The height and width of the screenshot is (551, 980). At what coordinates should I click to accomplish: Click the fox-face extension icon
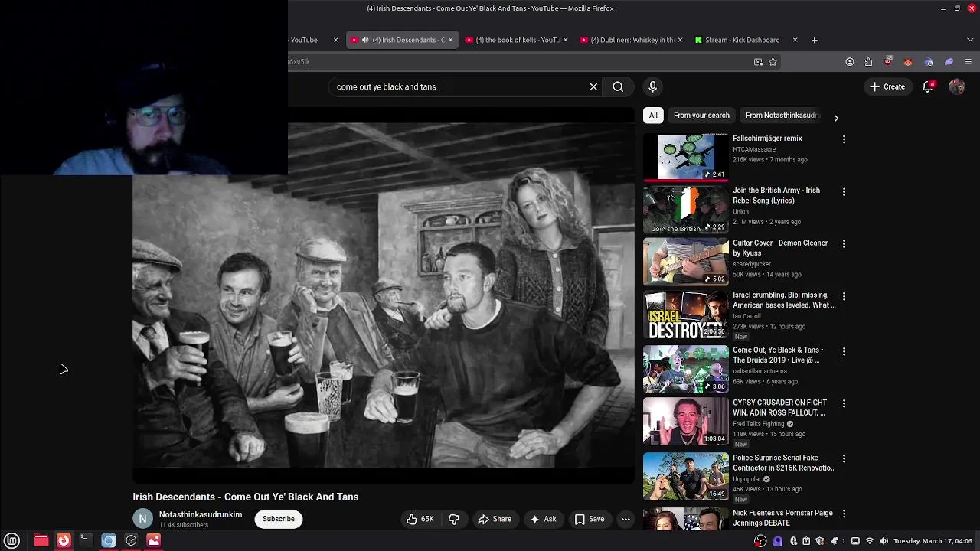[x=908, y=62]
